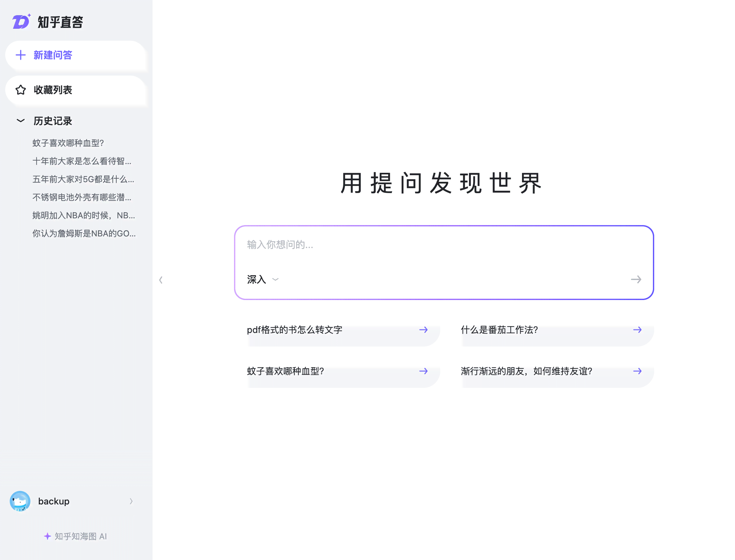Screen dimensions: 735x560
Task: Click the 用提问发现世界 headline
Action: (441, 183)
